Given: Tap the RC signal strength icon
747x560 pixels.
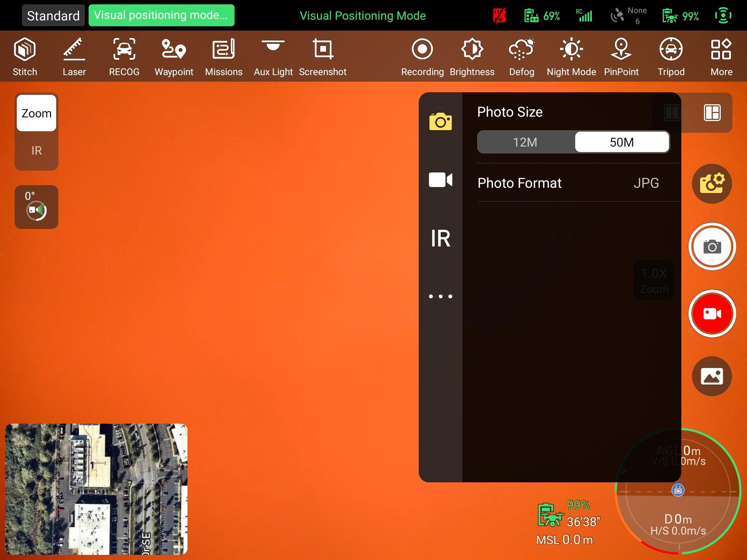Looking at the screenshot, I should click(x=584, y=16).
